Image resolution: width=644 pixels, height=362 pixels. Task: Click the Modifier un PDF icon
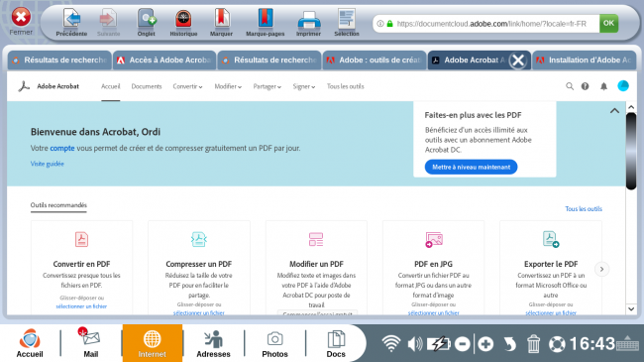coord(316,239)
